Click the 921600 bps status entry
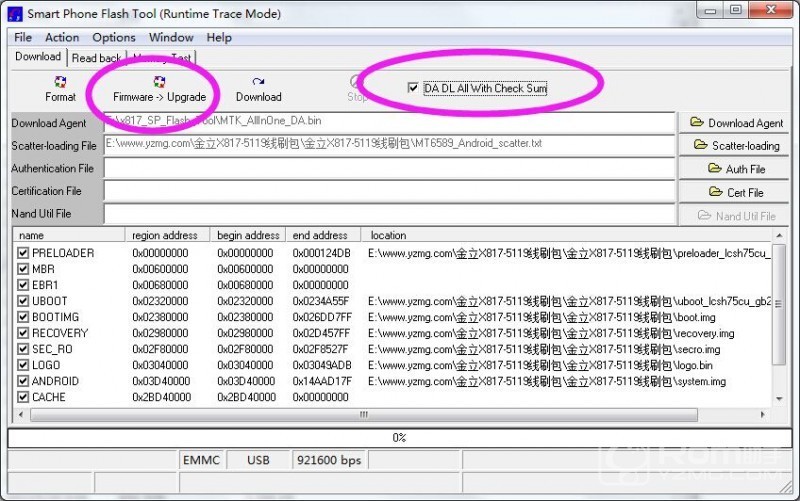Screen dimensions: 800x501 pyautogui.click(x=329, y=460)
